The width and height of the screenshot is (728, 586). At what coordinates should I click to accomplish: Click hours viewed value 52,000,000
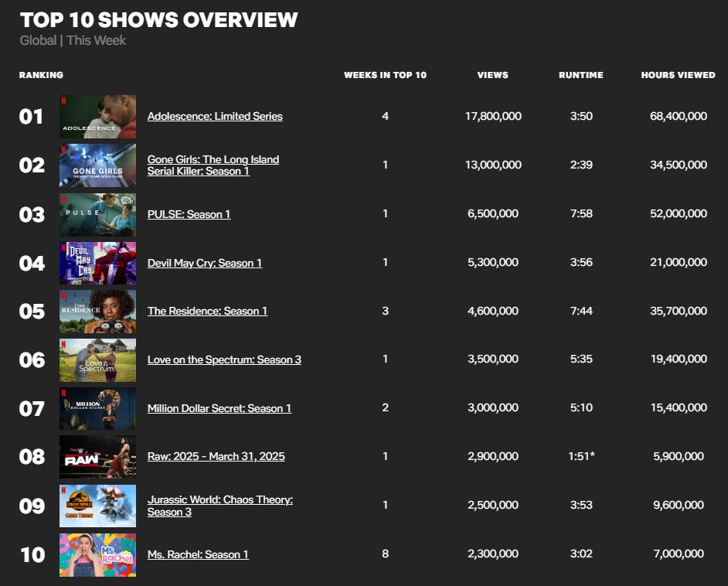point(679,213)
